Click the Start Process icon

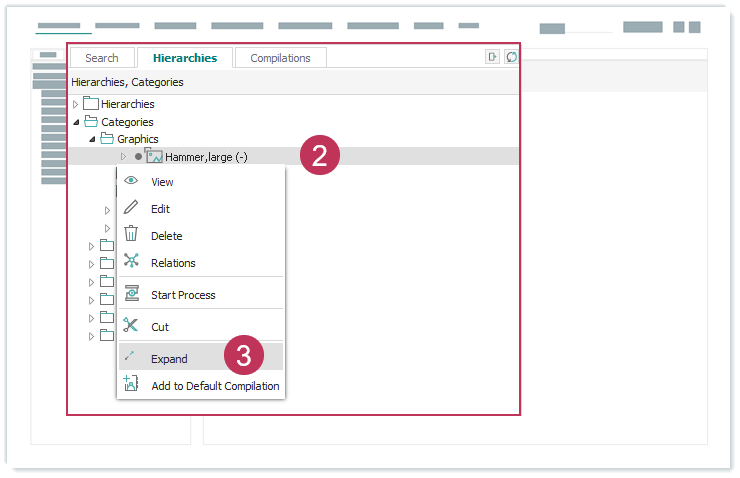click(x=131, y=295)
